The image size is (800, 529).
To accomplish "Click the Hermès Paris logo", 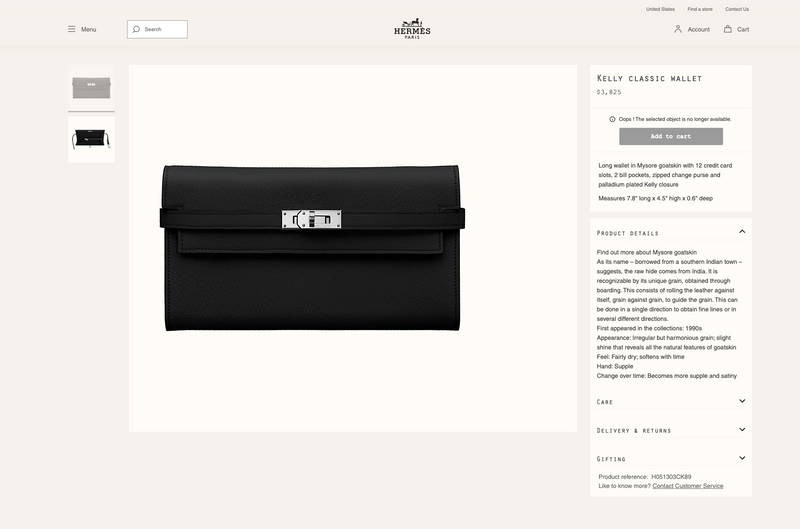I will 412,29.
